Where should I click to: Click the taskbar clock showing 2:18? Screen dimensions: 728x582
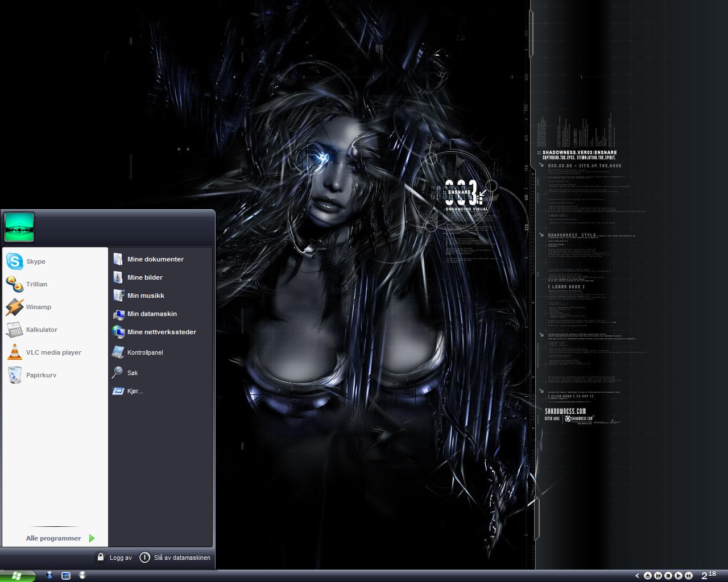(709, 575)
